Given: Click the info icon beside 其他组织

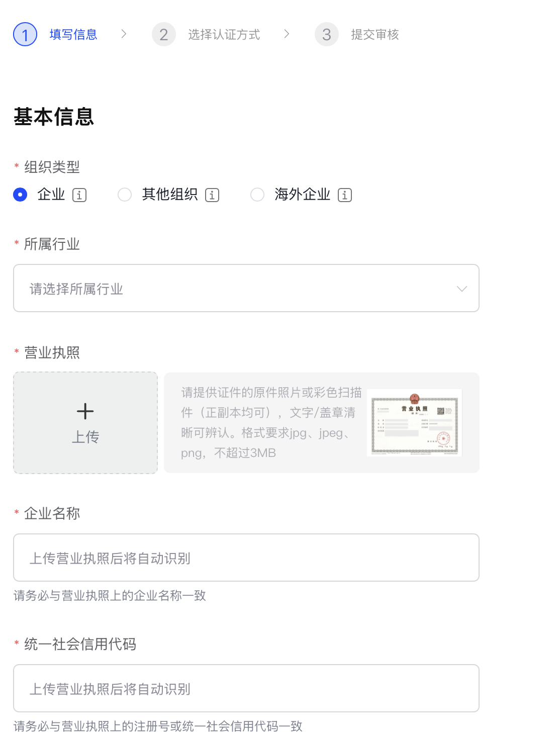Looking at the screenshot, I should (212, 195).
